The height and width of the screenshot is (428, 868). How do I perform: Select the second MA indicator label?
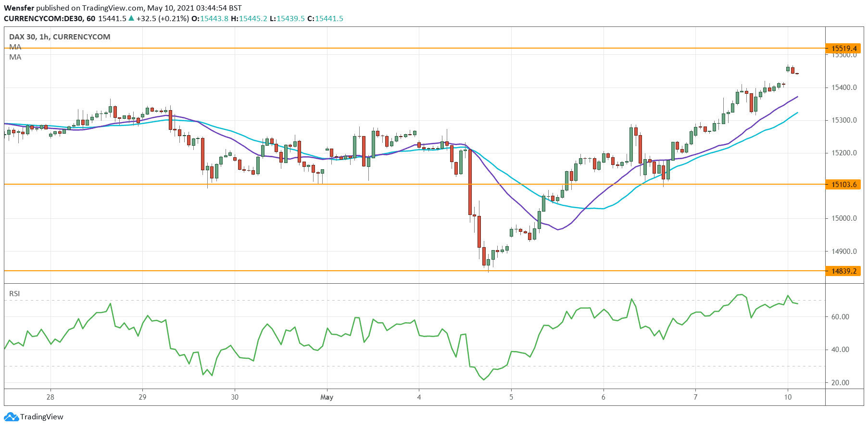point(15,57)
